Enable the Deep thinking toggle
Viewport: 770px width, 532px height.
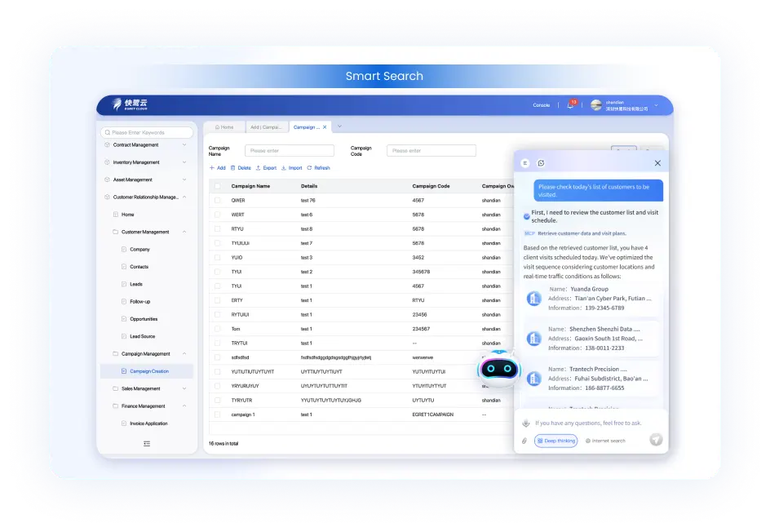(555, 441)
